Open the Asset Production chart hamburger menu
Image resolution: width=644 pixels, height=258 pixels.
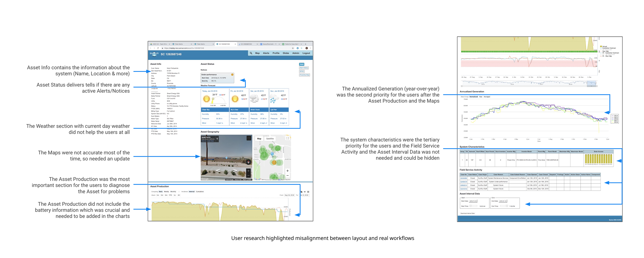pyautogui.click(x=308, y=192)
